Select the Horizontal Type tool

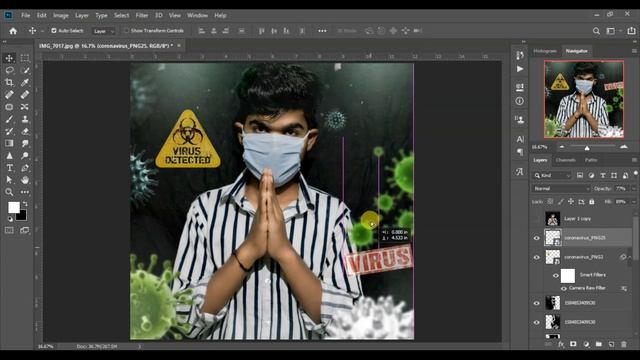click(9, 168)
